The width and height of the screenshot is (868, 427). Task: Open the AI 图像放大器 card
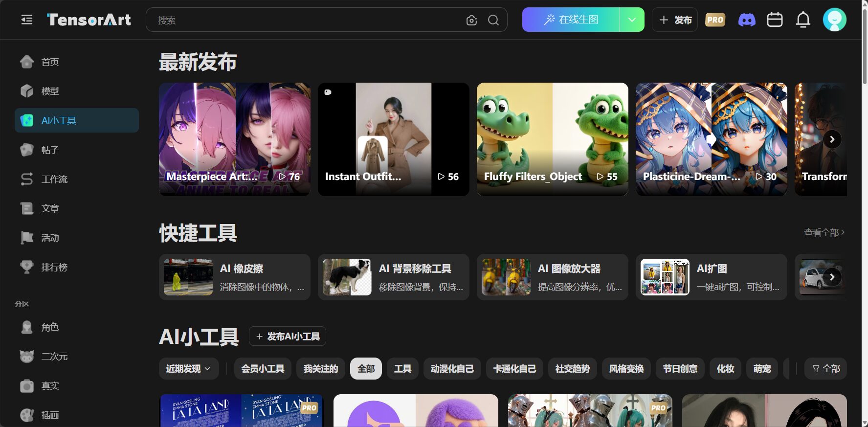(x=553, y=277)
